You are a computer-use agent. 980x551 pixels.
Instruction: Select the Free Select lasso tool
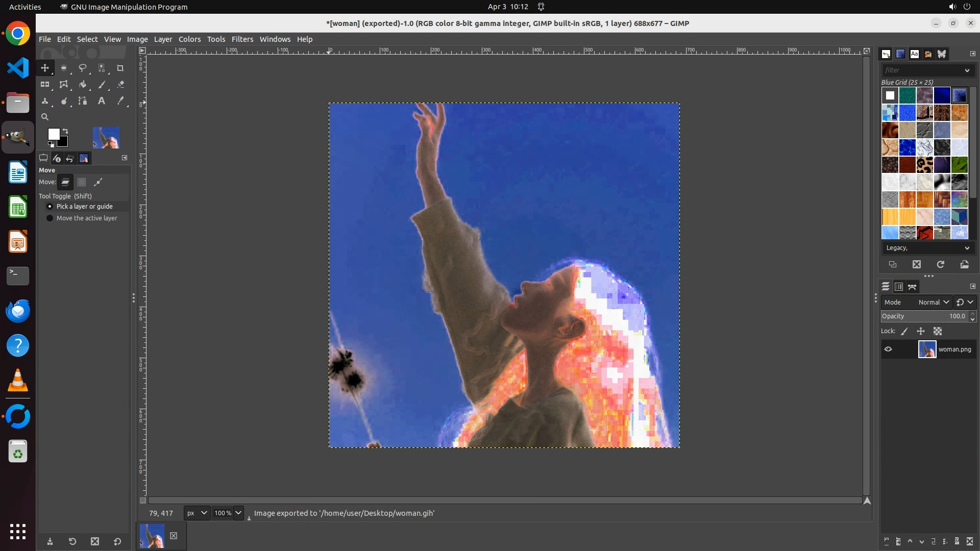(x=83, y=68)
